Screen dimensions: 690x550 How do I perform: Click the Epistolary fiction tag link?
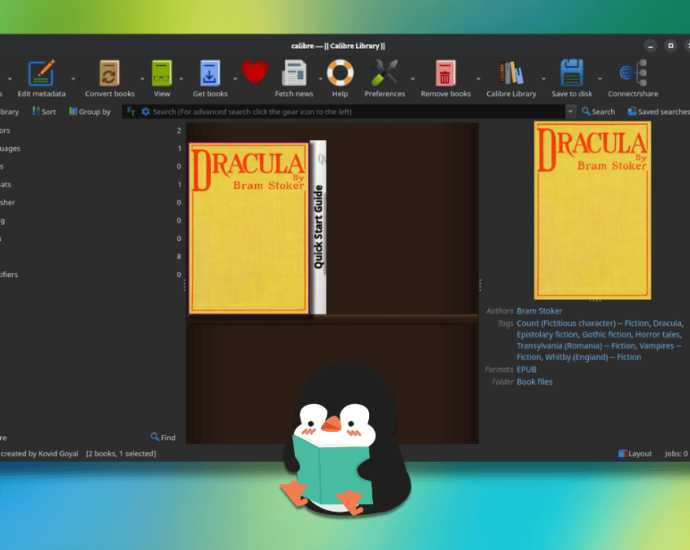click(x=547, y=335)
